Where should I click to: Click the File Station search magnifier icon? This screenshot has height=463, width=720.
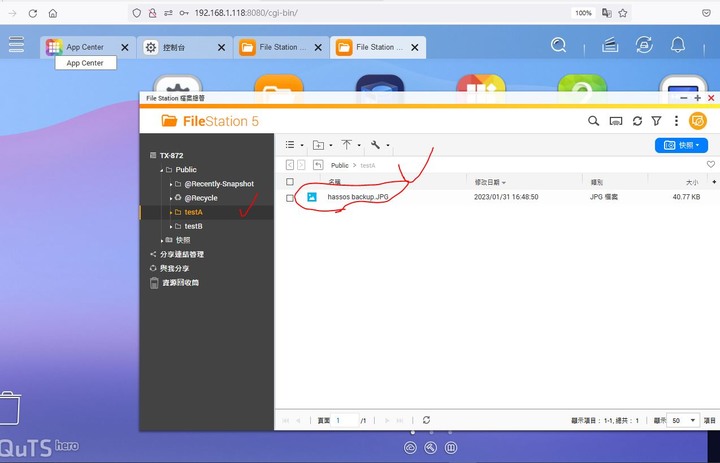[593, 121]
